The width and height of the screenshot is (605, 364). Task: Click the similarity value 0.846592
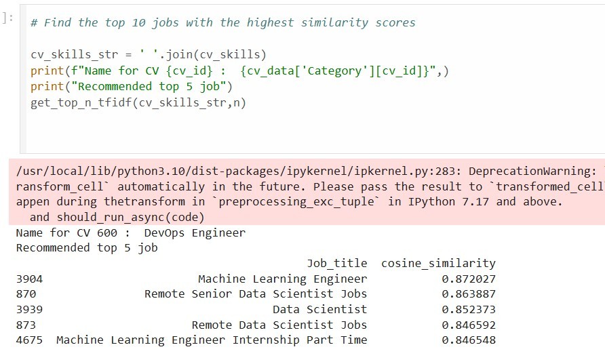pos(469,325)
